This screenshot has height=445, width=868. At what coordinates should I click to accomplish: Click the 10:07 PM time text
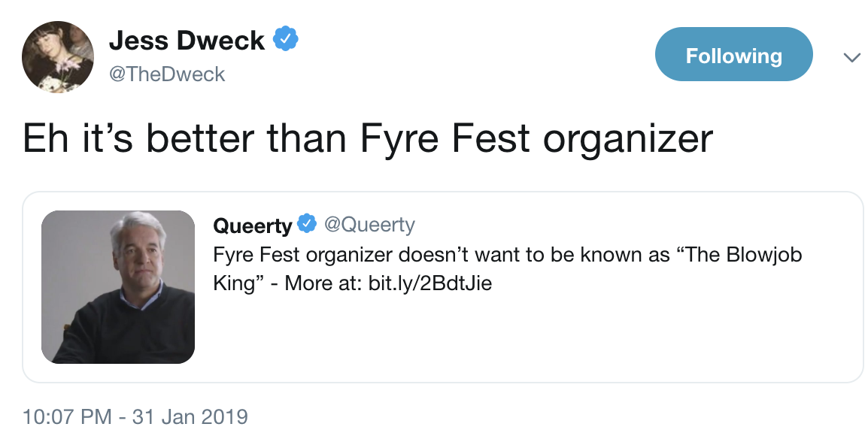[x=68, y=416]
